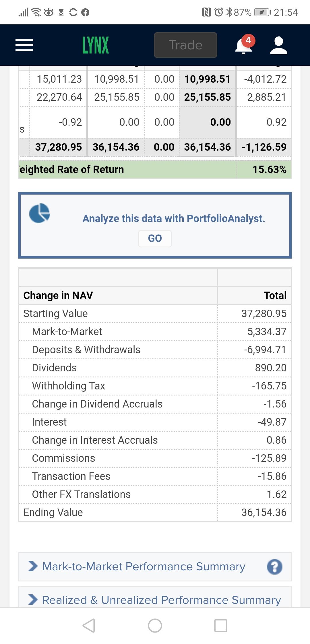The image size is (310, 644).
Task: Open help for Mark-to-Market Performance Summary
Action: 275,567
